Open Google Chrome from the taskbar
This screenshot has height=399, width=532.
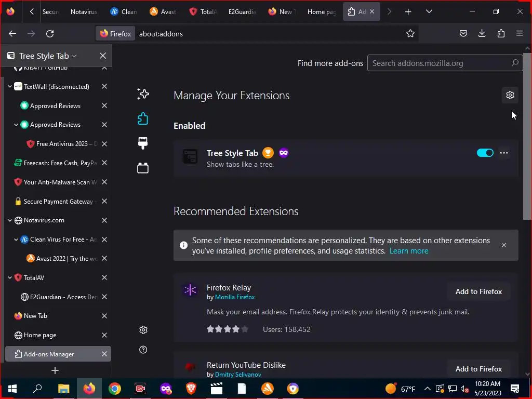coord(115,389)
